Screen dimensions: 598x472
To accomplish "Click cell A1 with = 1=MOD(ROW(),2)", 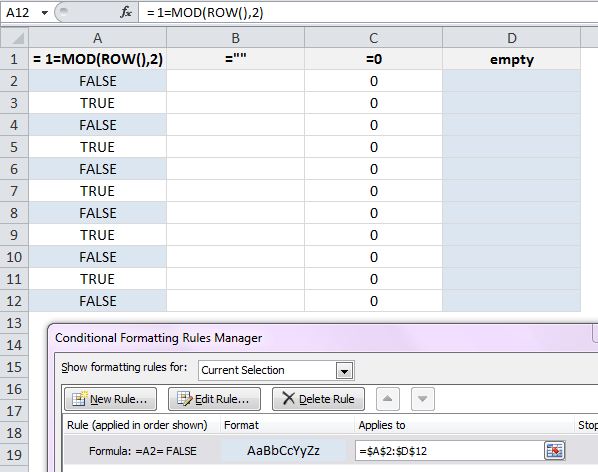I will click(x=98, y=59).
